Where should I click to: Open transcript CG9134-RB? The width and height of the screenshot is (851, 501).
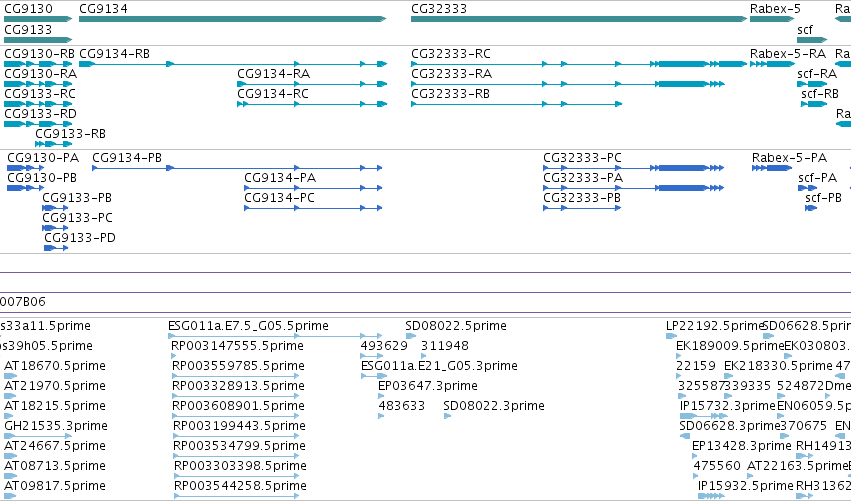pos(115,54)
